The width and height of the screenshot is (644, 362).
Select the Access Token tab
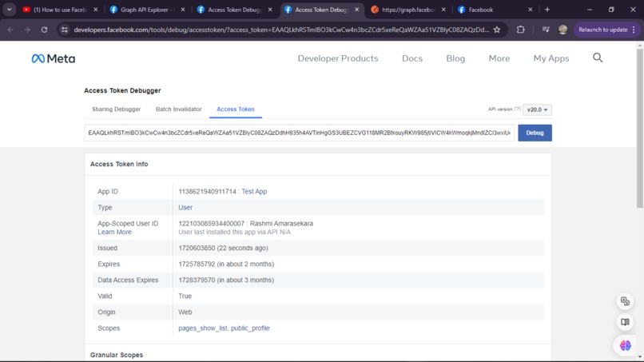click(236, 109)
